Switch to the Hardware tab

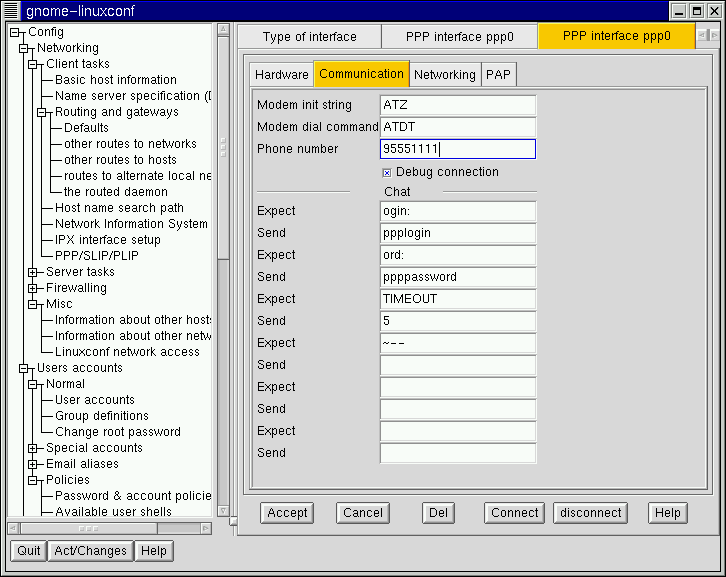pos(281,75)
